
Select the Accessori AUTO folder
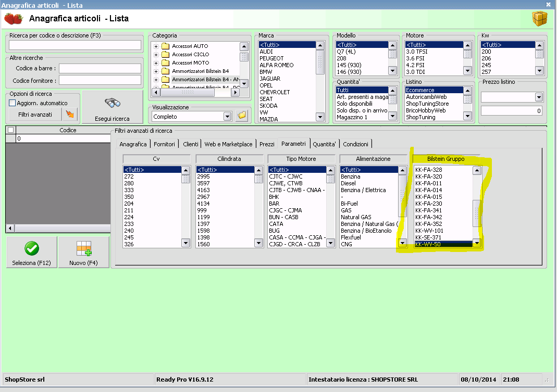coord(190,46)
